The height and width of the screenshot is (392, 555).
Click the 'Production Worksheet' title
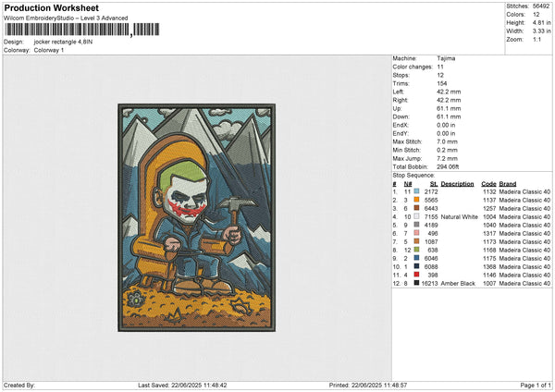pyautogui.click(x=51, y=8)
